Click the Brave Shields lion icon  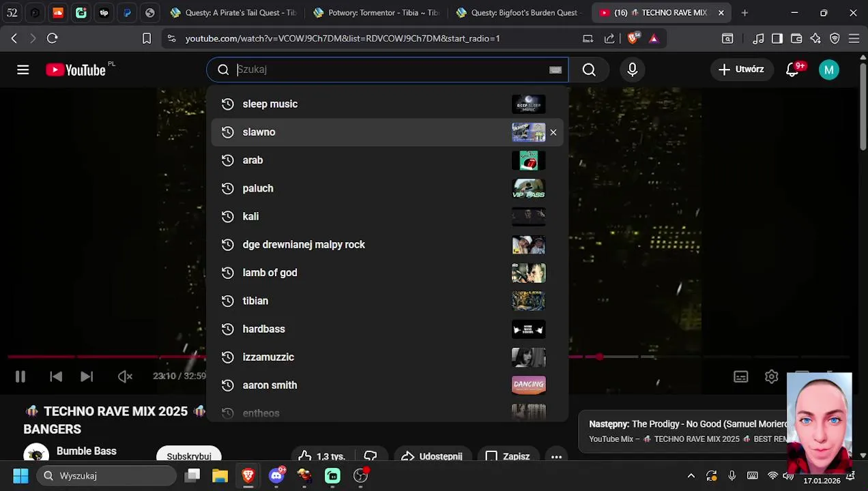click(633, 38)
